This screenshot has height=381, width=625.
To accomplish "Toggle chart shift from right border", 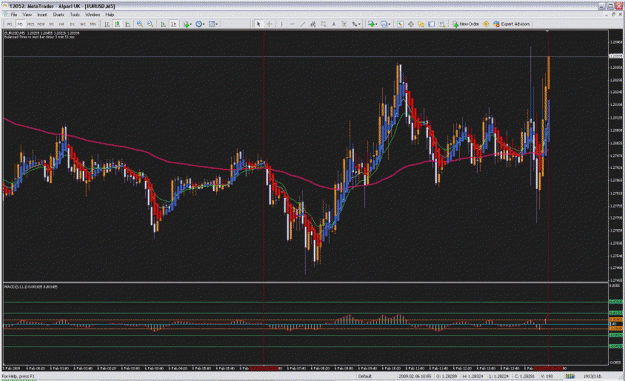I will coord(174,24).
